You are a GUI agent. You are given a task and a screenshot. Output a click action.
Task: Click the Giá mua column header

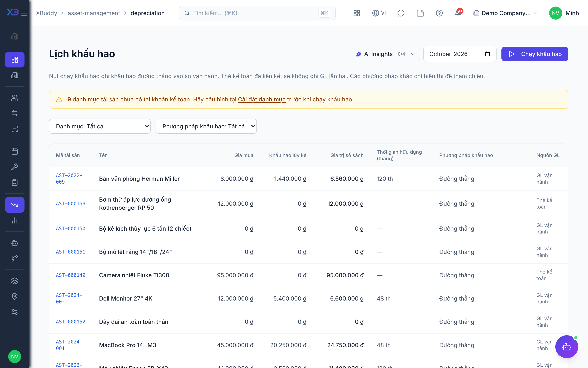pos(244,155)
